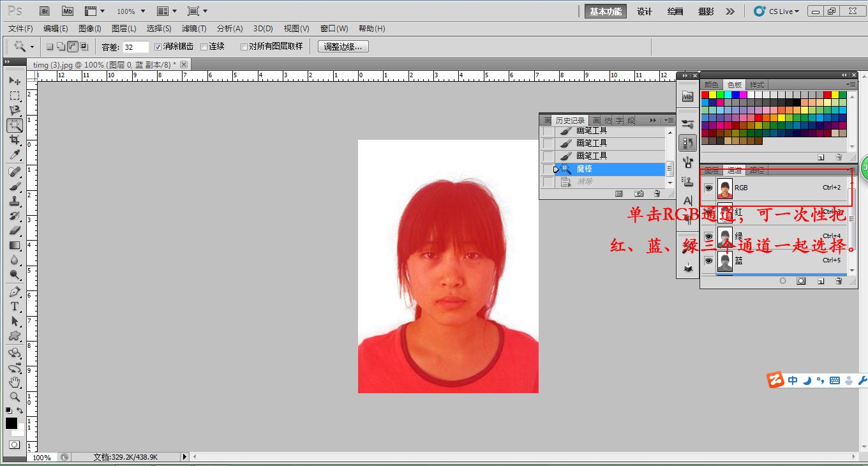
Task: Enable the 连续 contiguous checkbox
Action: [x=204, y=47]
